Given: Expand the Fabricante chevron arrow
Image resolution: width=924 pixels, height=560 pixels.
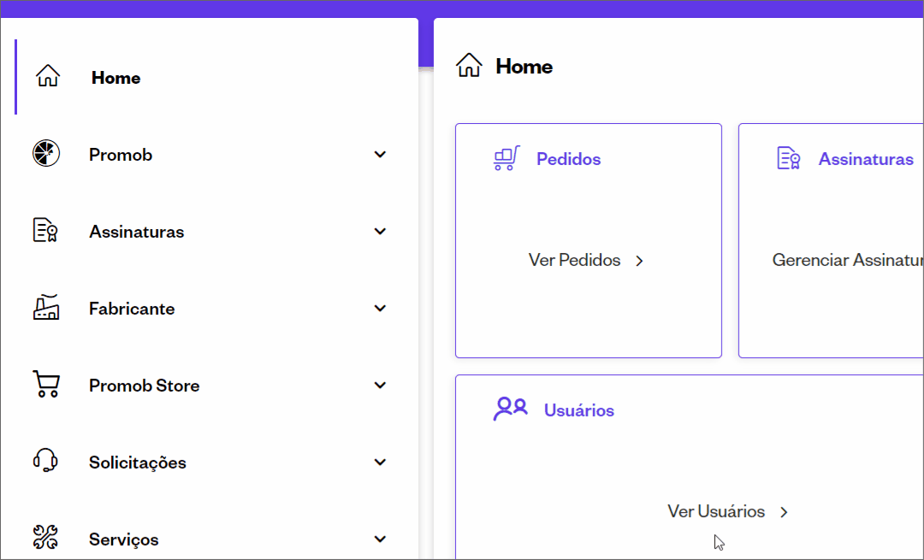Looking at the screenshot, I should (380, 308).
